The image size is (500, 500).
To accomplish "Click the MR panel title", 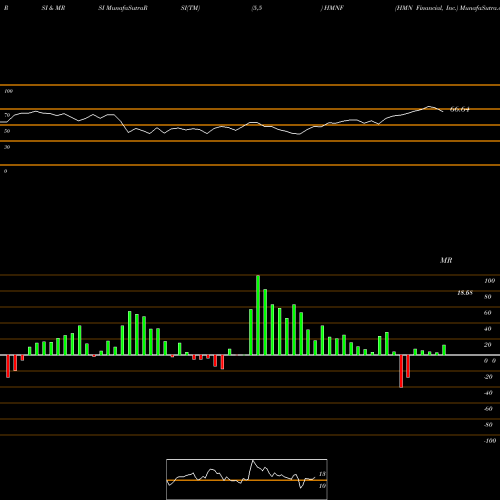I will pos(446,260).
